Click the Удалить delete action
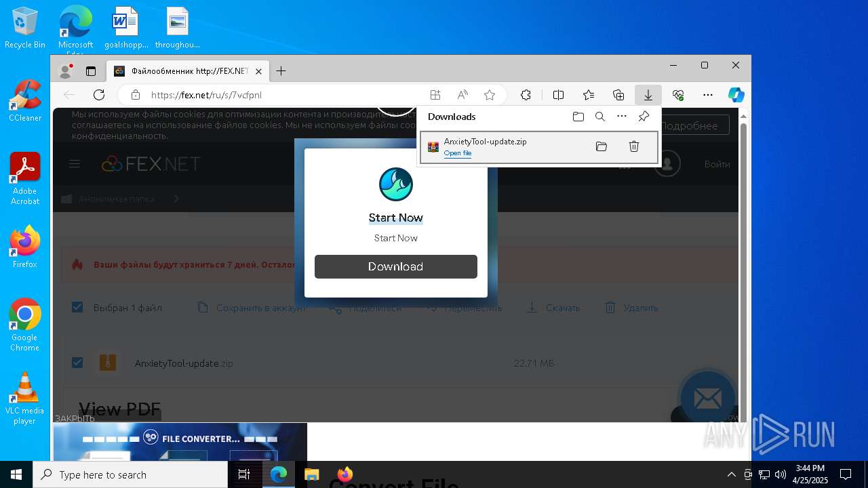 tap(631, 308)
